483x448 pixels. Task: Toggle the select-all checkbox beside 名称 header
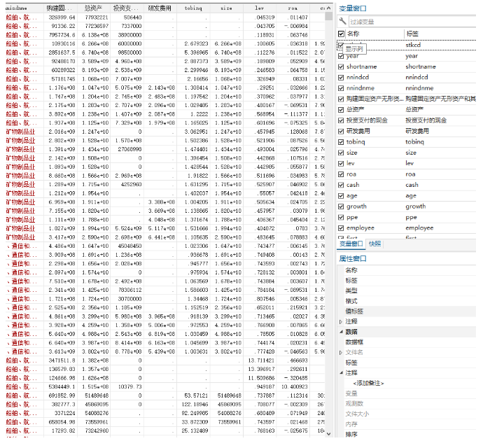pos(341,34)
